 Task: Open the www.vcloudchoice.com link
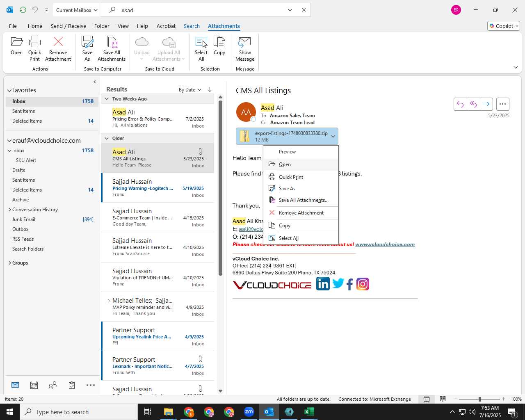pyautogui.click(x=385, y=244)
